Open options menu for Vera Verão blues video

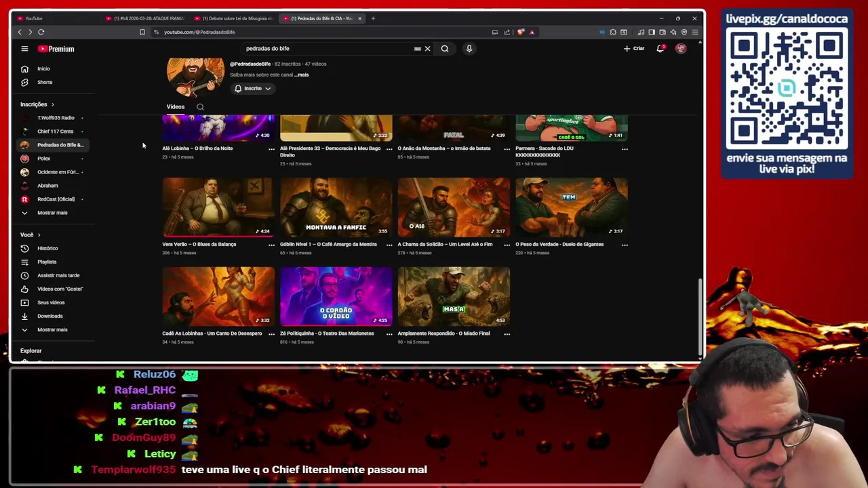pyautogui.click(x=271, y=245)
